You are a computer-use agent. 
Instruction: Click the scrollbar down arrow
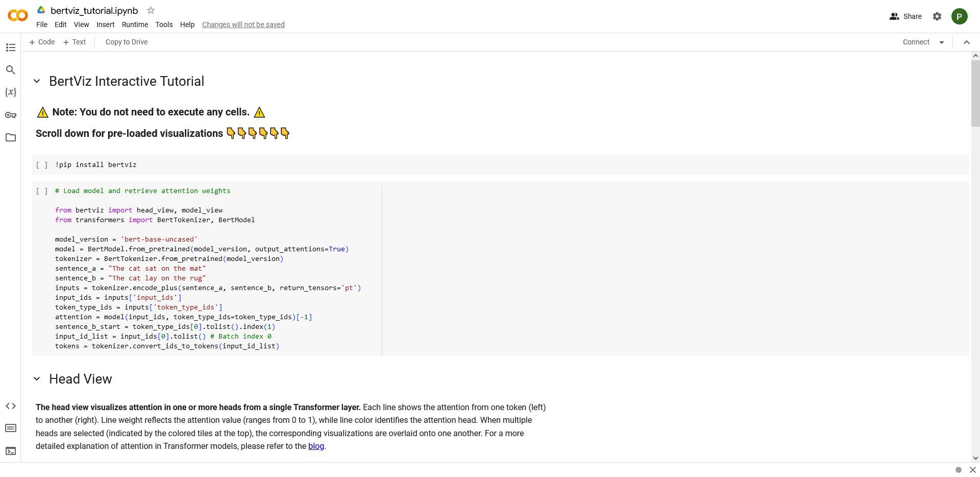pos(975,458)
